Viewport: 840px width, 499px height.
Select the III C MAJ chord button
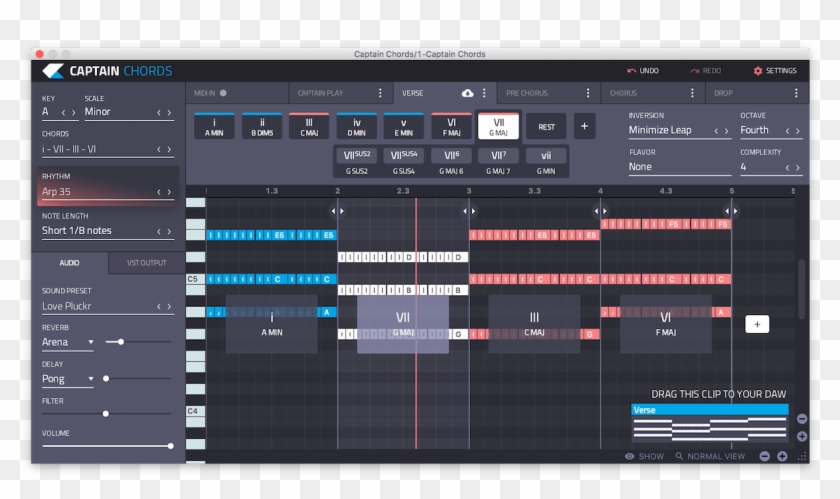(309, 126)
